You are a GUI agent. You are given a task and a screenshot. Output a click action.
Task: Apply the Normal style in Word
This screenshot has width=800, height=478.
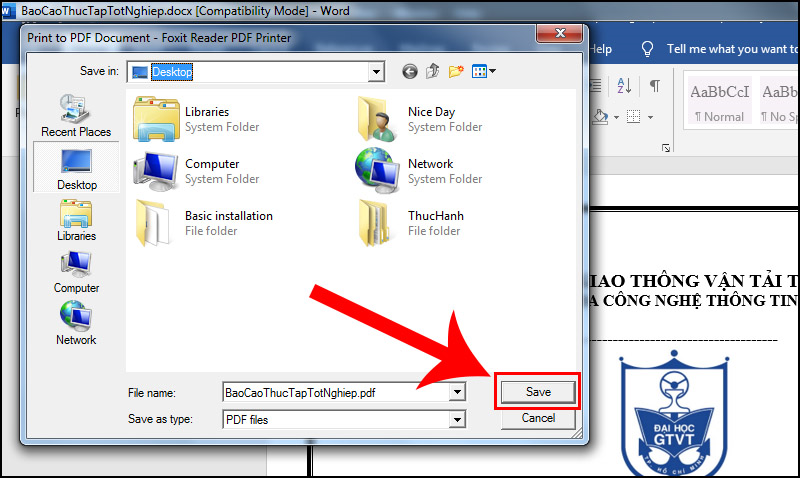718,103
